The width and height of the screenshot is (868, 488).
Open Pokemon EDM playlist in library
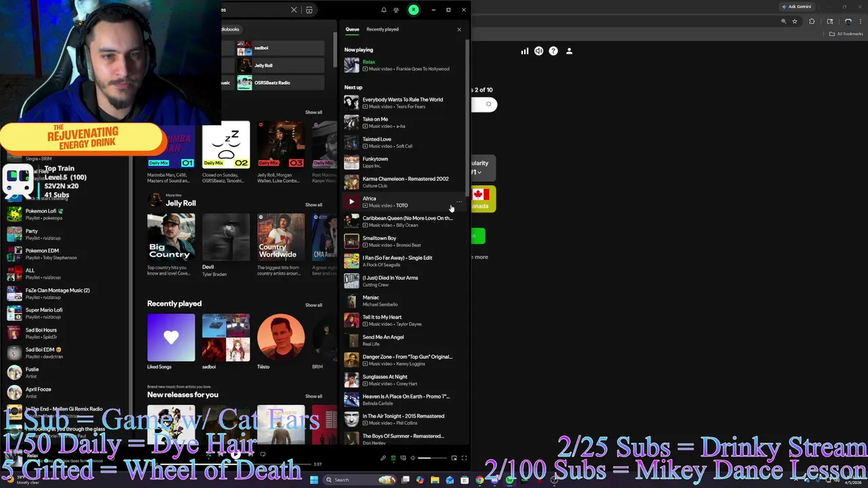(66, 254)
